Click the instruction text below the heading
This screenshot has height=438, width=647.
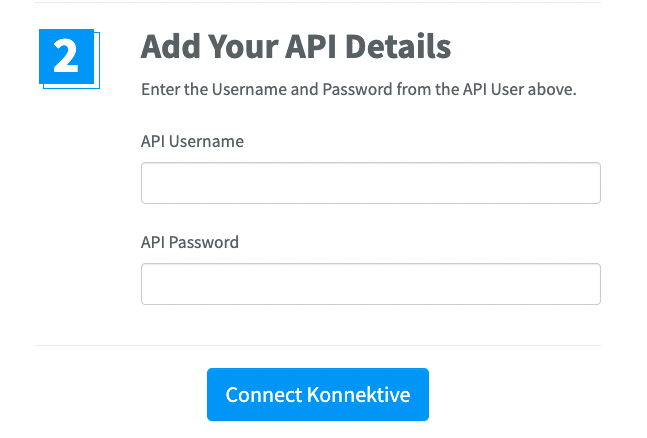359,90
